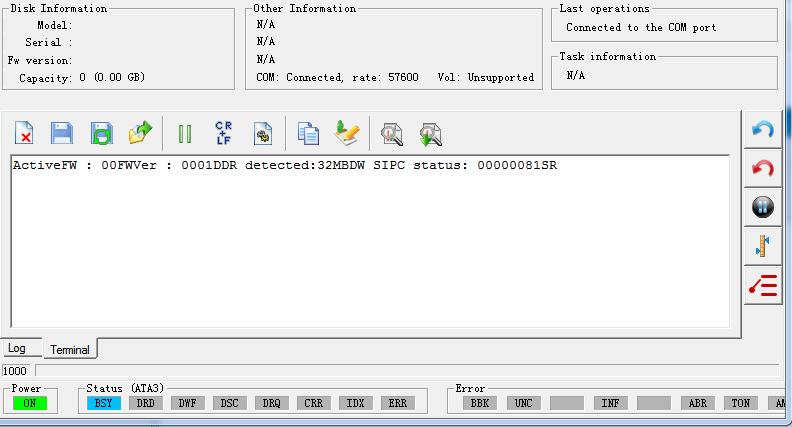The width and height of the screenshot is (792, 427).
Task: Click the blue curved undo arrow button
Action: point(763,130)
